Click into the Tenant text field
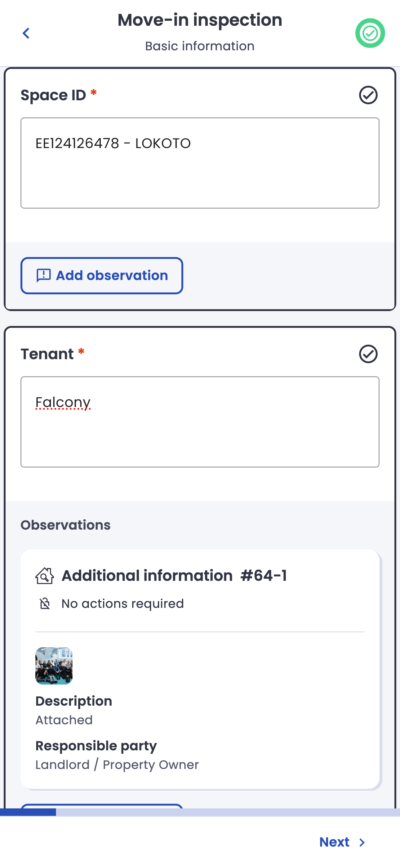This screenshot has height=868, width=400. [x=200, y=422]
